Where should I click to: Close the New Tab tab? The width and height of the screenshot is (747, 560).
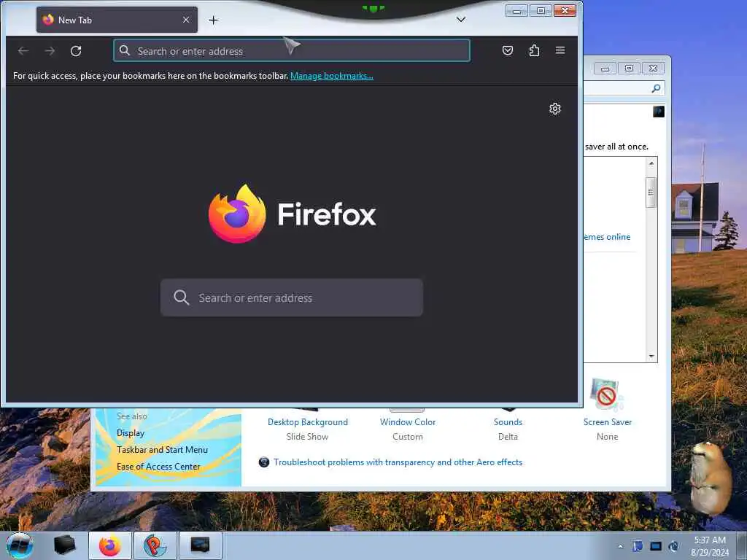(186, 20)
